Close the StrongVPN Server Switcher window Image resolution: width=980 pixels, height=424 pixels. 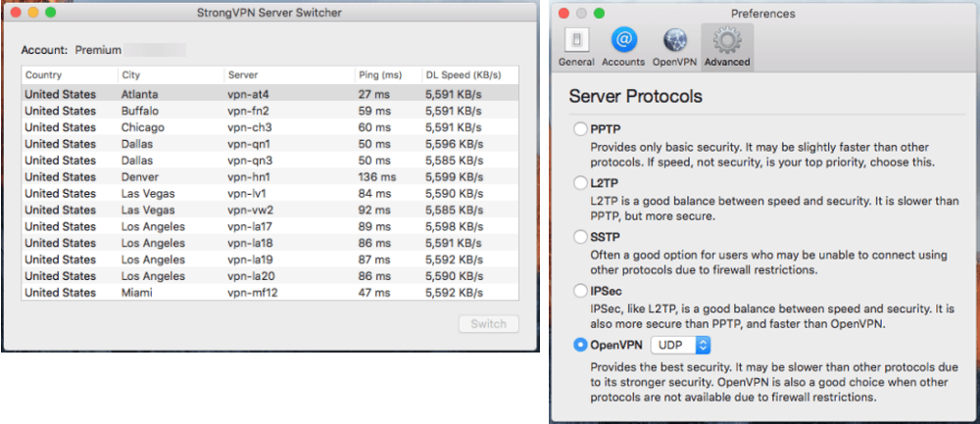click(17, 13)
